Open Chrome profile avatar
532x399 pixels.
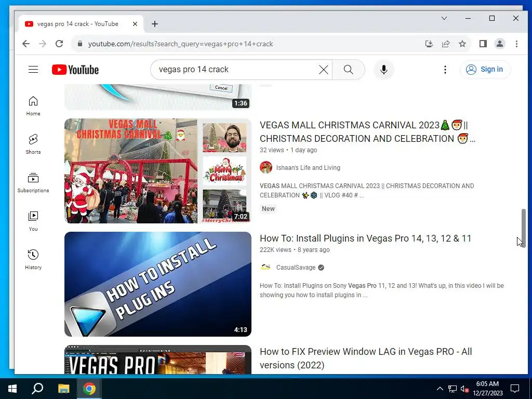pos(499,44)
